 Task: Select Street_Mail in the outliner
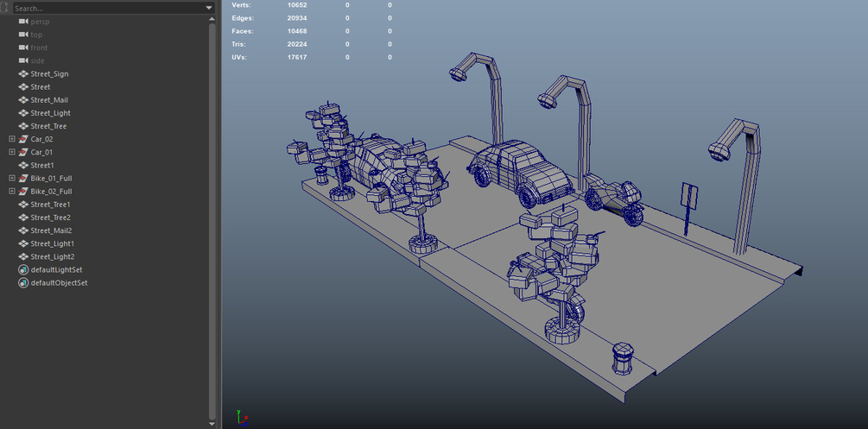point(49,100)
